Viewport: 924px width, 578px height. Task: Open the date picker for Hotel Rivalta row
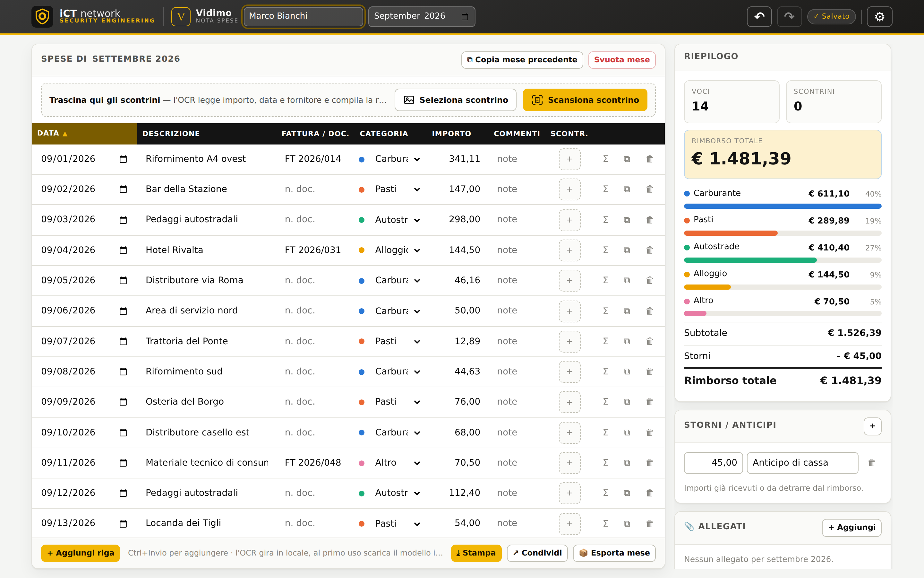tap(123, 250)
